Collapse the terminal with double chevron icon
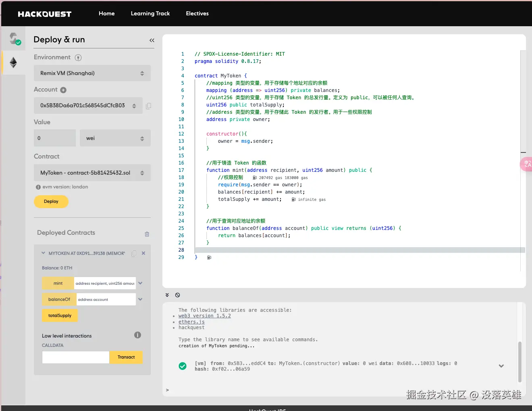The height and width of the screenshot is (411, 532). pyautogui.click(x=167, y=295)
